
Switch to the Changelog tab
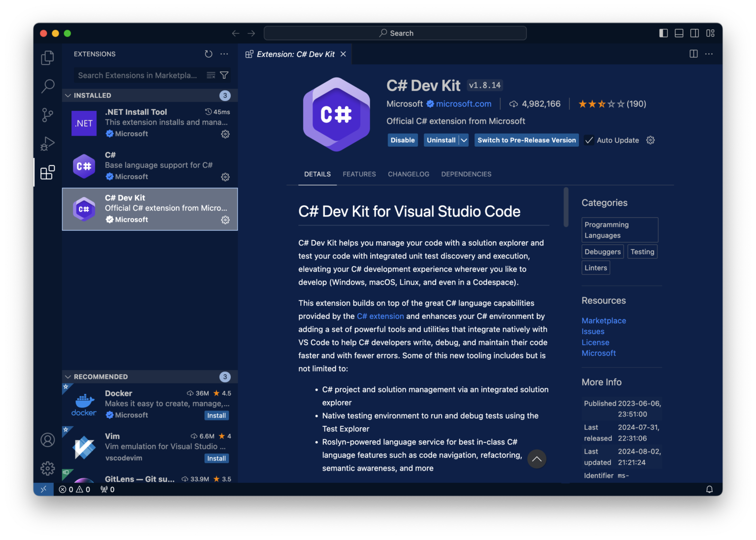tap(408, 174)
